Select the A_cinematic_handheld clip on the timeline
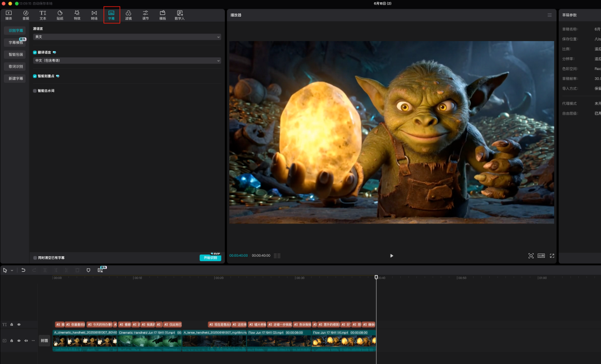 (x=85, y=341)
